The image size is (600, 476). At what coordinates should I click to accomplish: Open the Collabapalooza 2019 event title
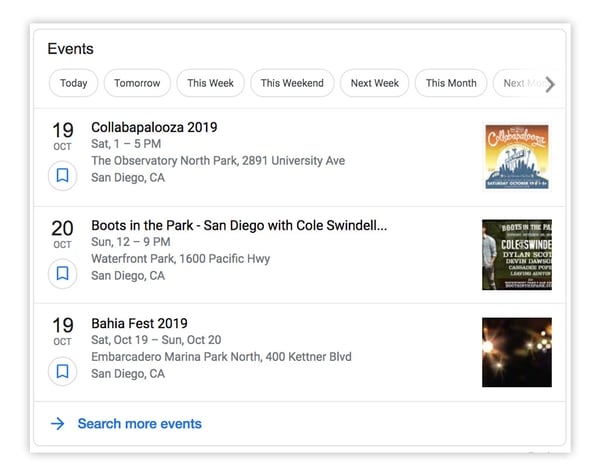pos(154,127)
